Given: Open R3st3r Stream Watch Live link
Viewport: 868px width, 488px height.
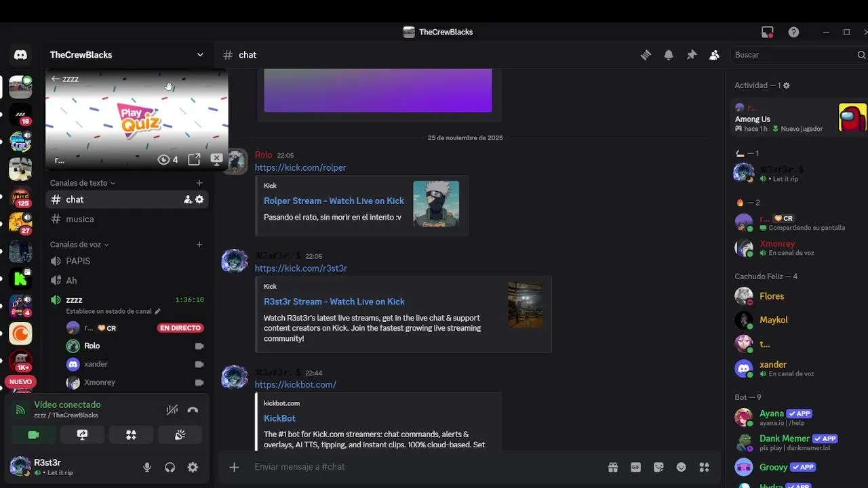Looking at the screenshot, I should [334, 302].
